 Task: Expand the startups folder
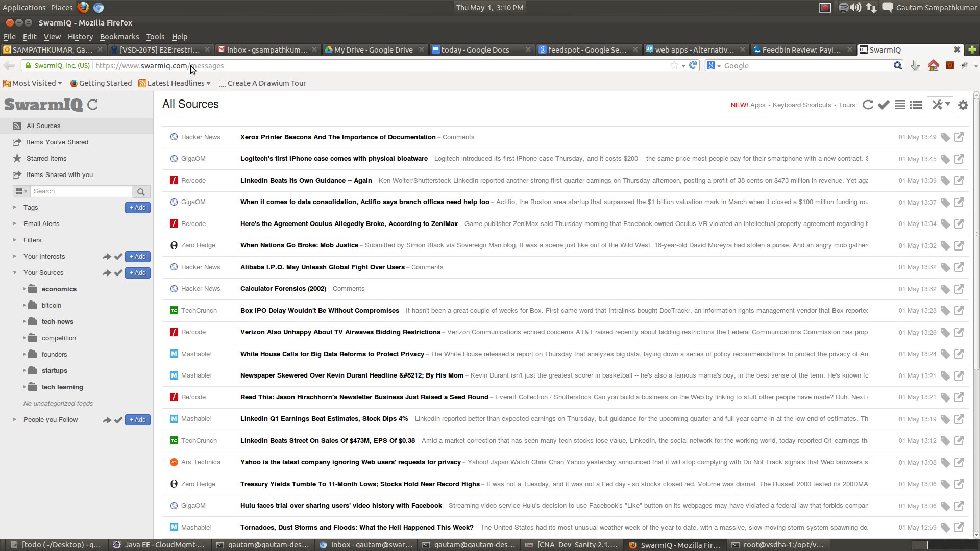click(x=24, y=371)
